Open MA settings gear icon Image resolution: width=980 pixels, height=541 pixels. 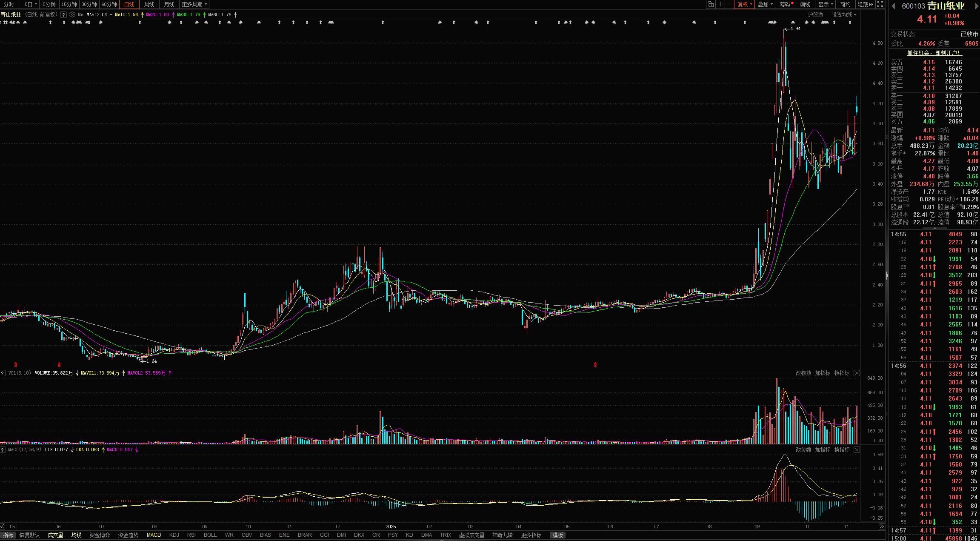pyautogui.click(x=72, y=14)
